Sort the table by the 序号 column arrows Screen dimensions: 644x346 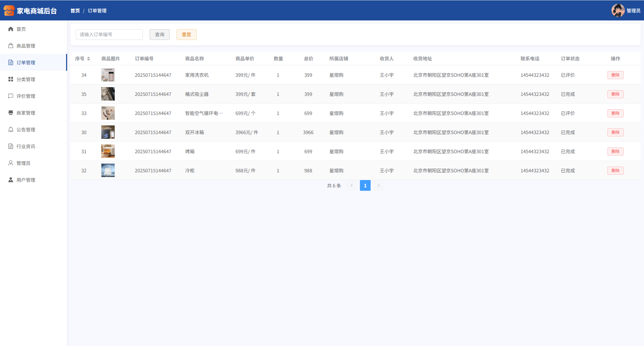pyautogui.click(x=89, y=59)
